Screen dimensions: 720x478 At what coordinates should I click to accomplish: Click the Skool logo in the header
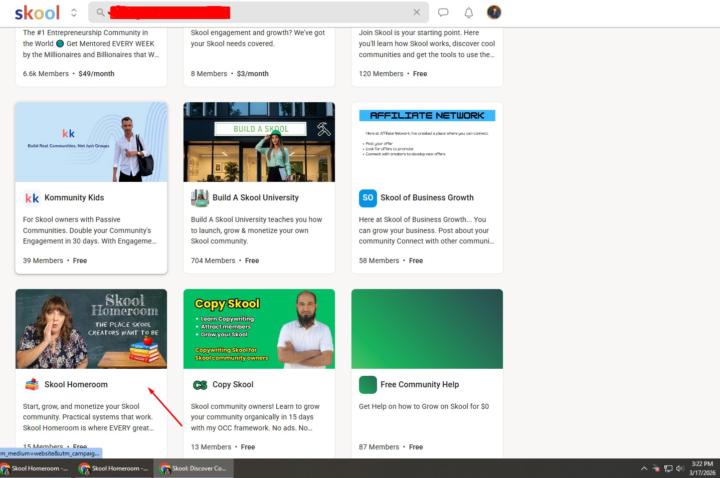37,13
